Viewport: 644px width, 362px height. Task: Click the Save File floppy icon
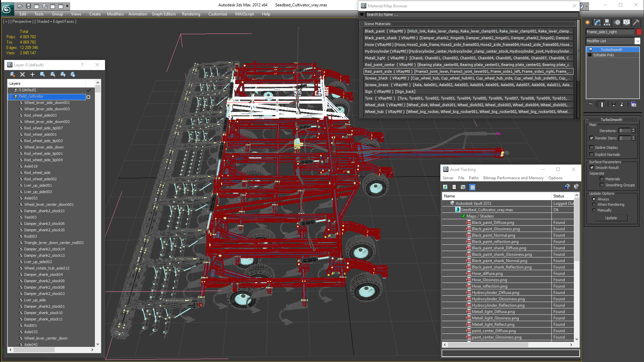click(x=29, y=6)
